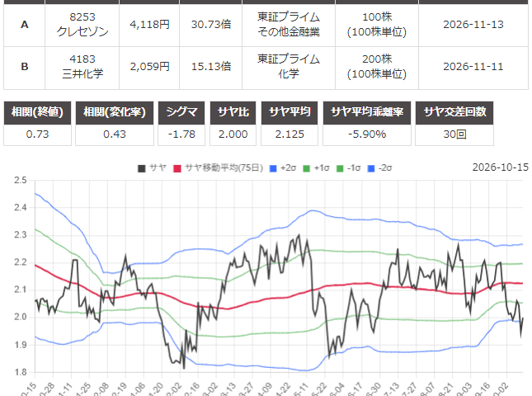Click row label A
The height and width of the screenshot is (396, 532).
(25, 25)
